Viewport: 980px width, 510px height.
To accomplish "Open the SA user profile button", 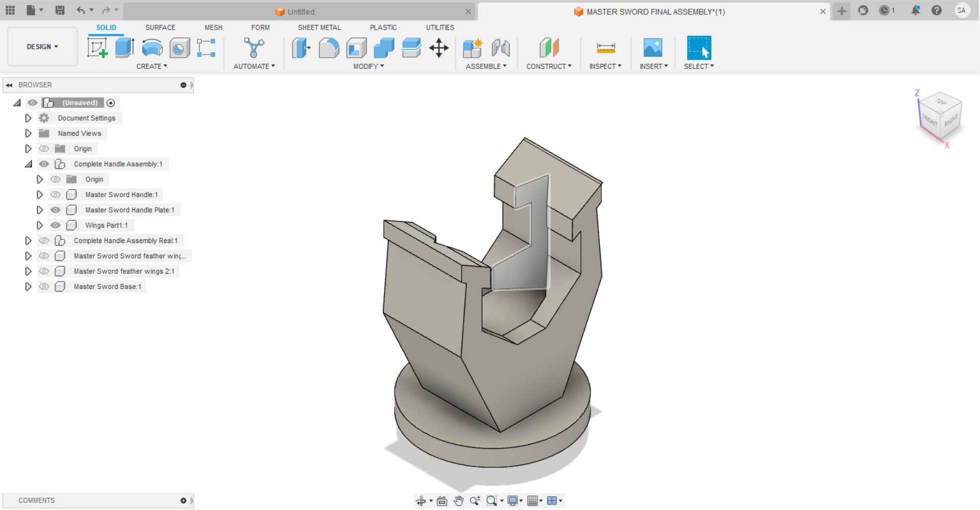I will (x=962, y=10).
